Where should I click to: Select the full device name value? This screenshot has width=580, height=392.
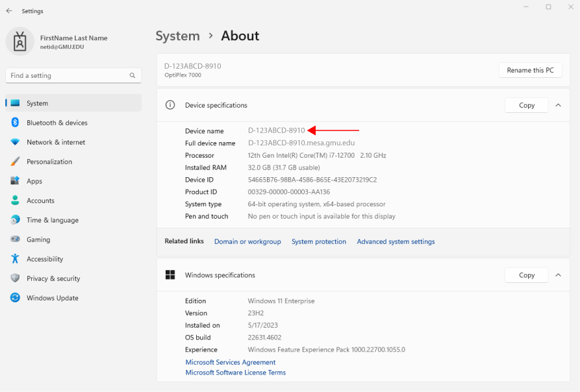[301, 143]
